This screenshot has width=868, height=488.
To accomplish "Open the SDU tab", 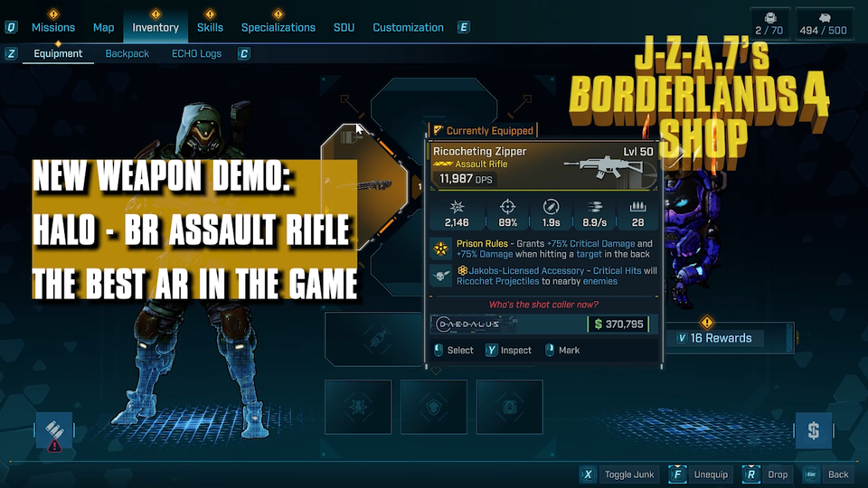I will click(x=344, y=28).
